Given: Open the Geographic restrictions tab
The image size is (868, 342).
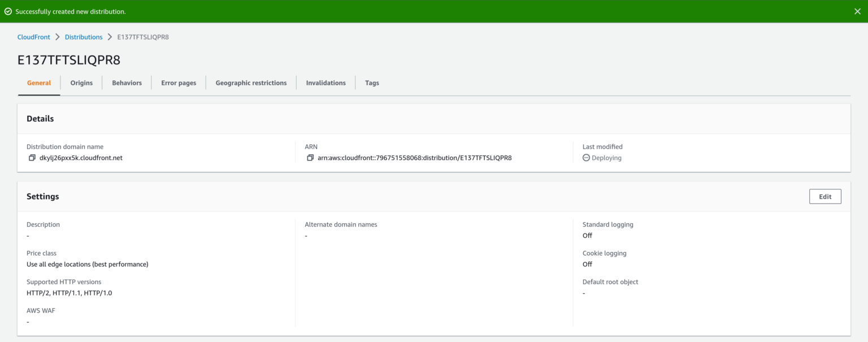Looking at the screenshot, I should pyautogui.click(x=251, y=83).
